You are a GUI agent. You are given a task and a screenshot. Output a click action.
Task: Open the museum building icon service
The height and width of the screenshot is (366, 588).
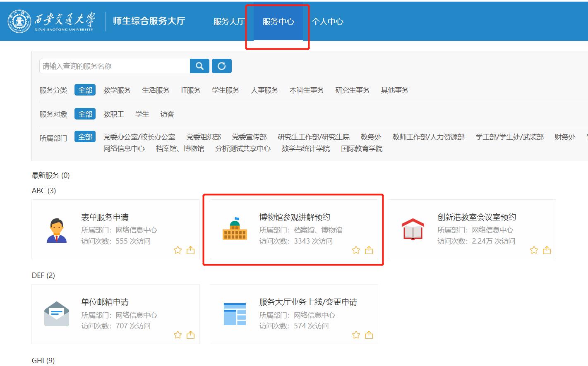[x=235, y=229]
